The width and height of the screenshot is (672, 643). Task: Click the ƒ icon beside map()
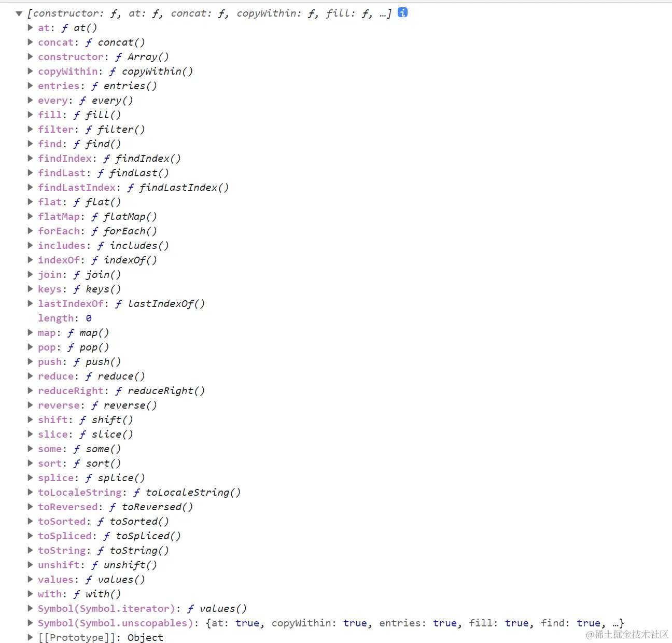pyautogui.click(x=70, y=333)
